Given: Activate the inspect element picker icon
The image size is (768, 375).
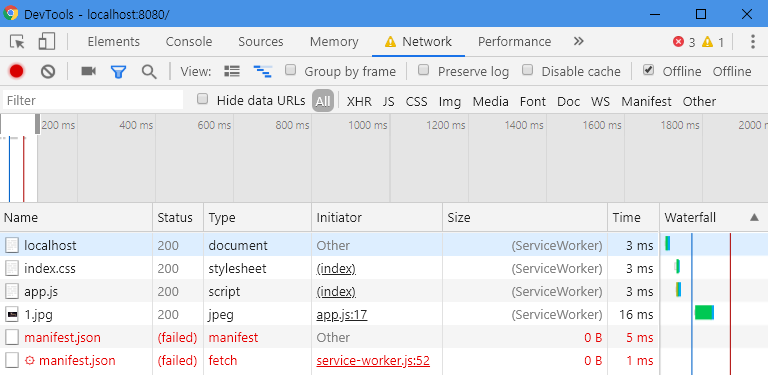Looking at the screenshot, I should [17, 42].
